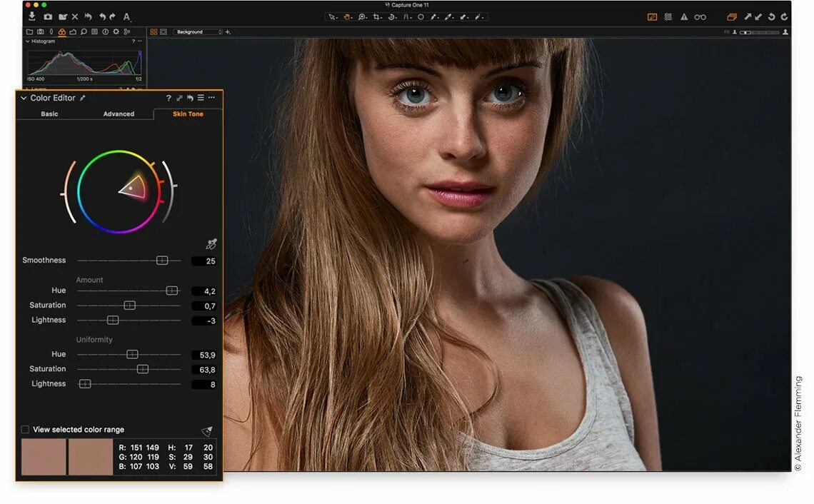Open the Color Editor presets list icon

[201, 98]
